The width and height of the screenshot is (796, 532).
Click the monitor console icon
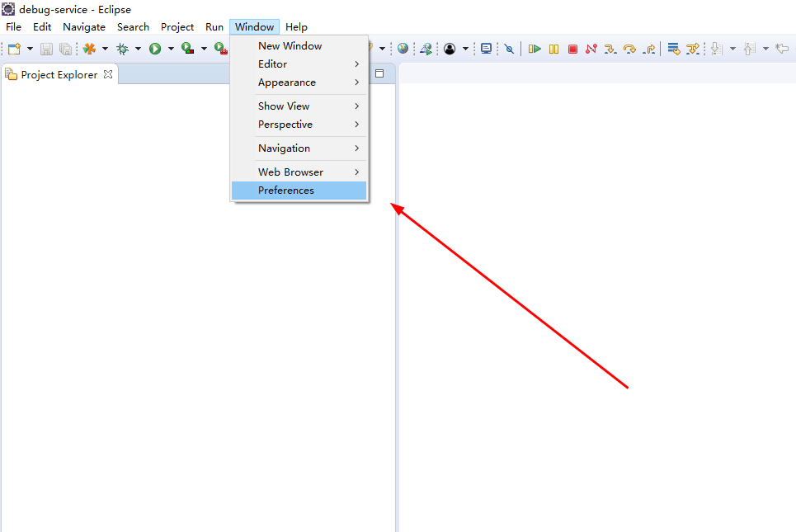[x=487, y=49]
